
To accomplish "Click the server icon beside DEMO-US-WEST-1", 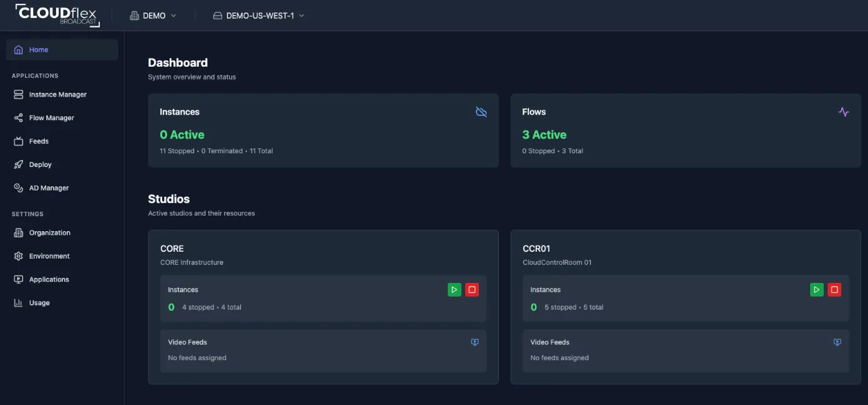I will tap(218, 16).
